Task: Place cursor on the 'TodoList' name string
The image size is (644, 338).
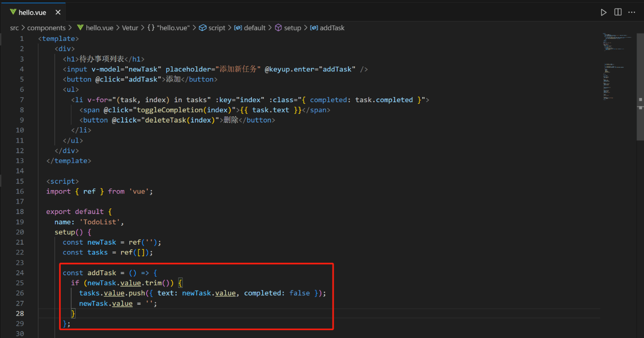Action: pyautogui.click(x=101, y=222)
